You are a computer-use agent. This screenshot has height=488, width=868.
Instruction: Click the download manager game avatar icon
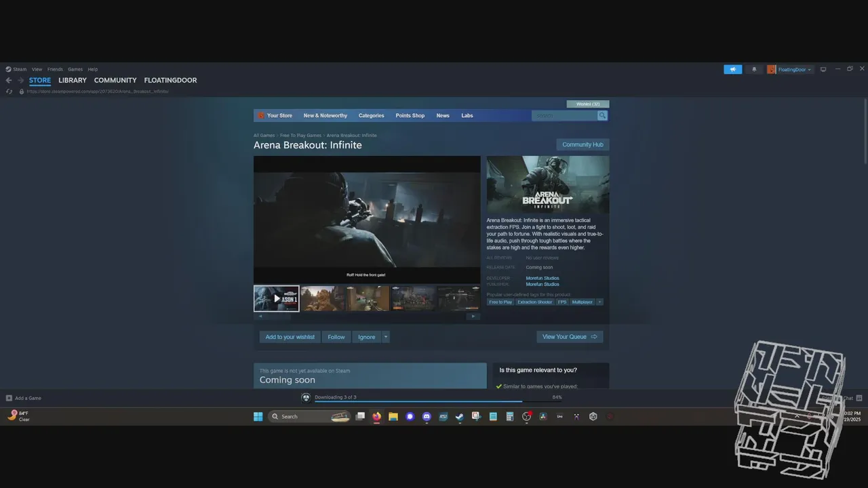pos(306,398)
